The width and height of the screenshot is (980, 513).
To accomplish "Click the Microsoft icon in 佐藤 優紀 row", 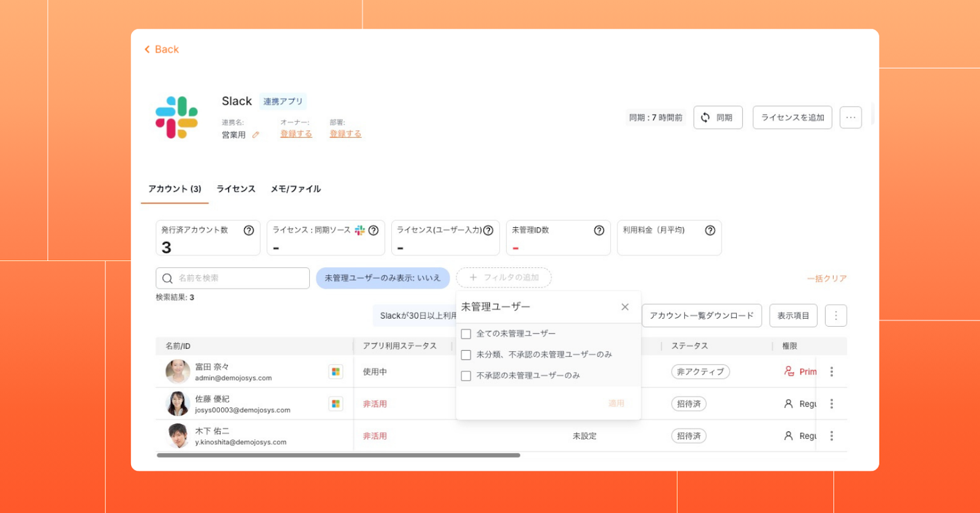I will 336,404.
